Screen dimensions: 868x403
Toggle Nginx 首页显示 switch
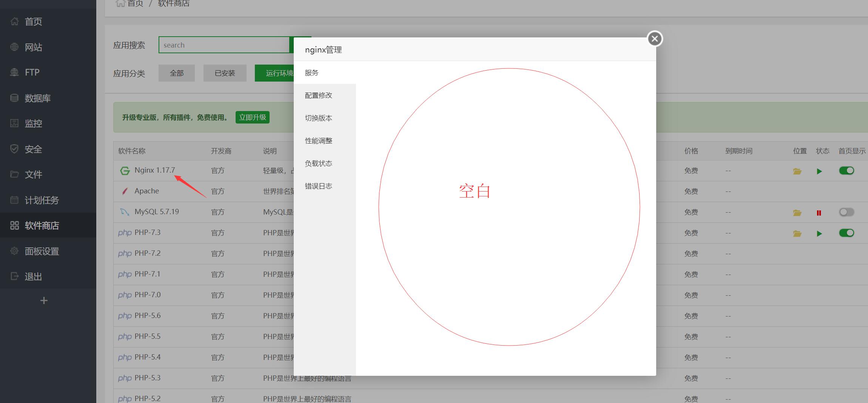click(x=846, y=171)
